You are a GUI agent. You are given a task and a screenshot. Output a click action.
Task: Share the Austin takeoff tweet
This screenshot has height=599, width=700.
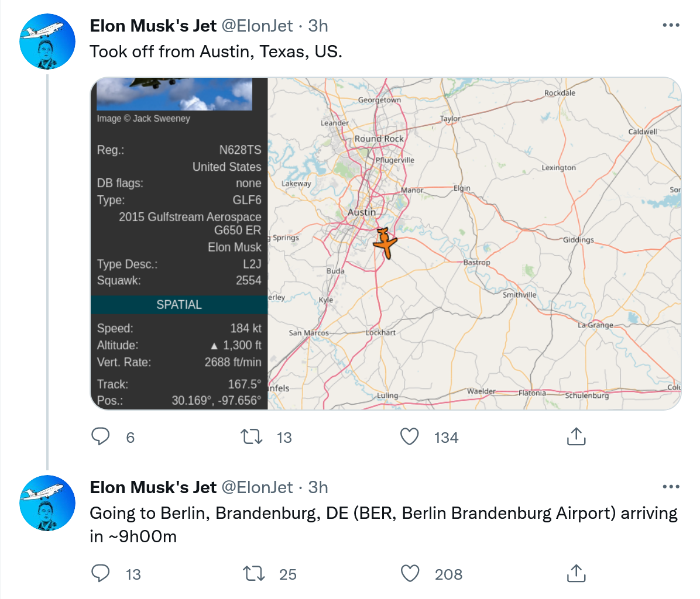pyautogui.click(x=576, y=436)
